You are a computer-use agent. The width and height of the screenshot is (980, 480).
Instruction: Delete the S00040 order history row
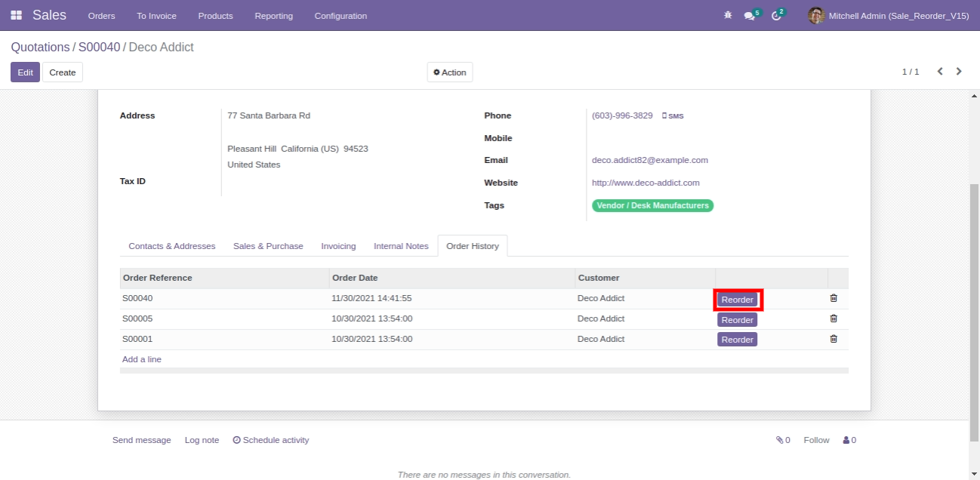(834, 298)
